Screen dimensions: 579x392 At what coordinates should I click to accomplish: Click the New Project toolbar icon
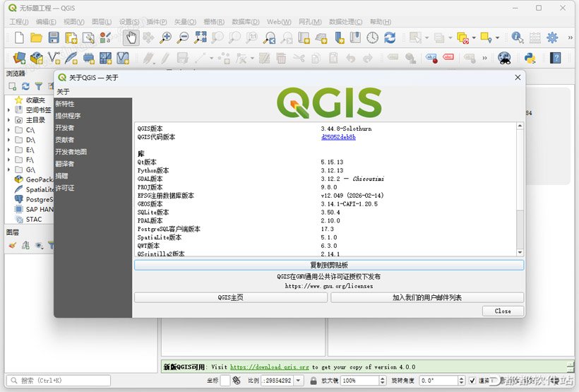click(19, 37)
